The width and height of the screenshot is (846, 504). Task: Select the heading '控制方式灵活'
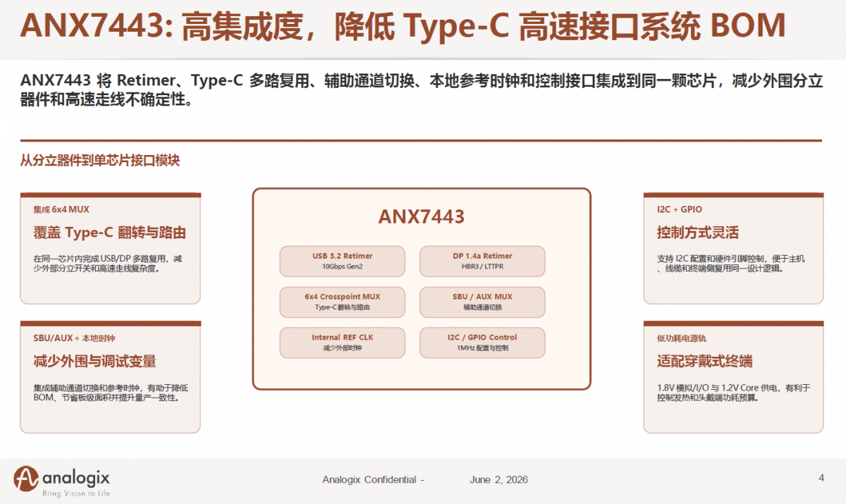click(698, 233)
